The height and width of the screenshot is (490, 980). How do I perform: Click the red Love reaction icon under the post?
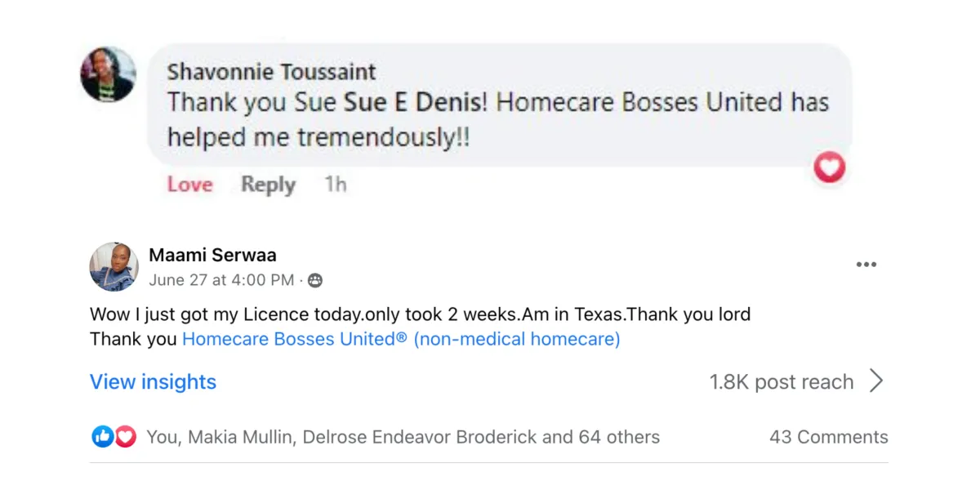[124, 437]
